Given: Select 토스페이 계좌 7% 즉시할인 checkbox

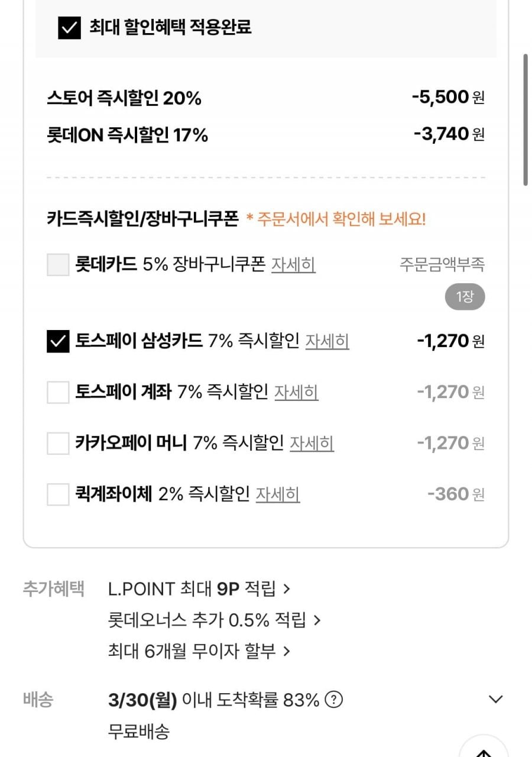Looking at the screenshot, I should point(58,392).
